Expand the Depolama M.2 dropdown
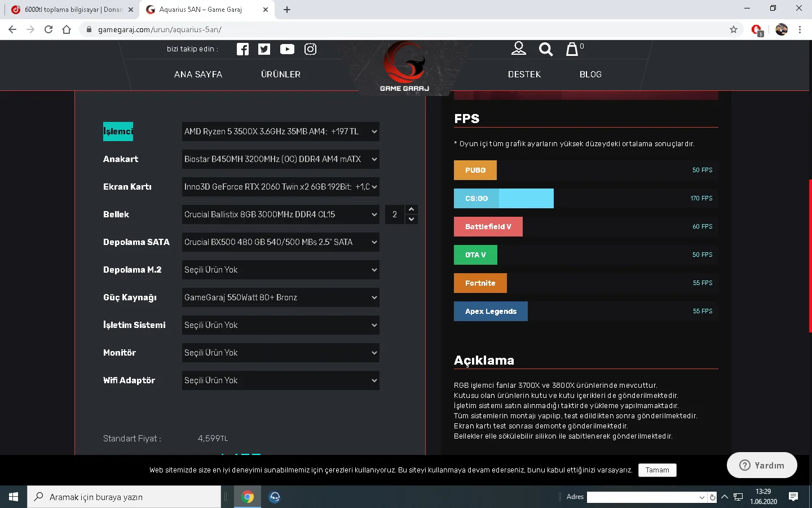Viewport: 812px width, 508px height. (280, 270)
